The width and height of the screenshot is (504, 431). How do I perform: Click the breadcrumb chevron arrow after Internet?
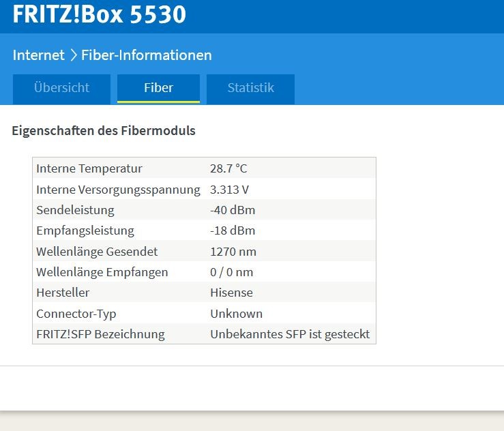tap(73, 55)
